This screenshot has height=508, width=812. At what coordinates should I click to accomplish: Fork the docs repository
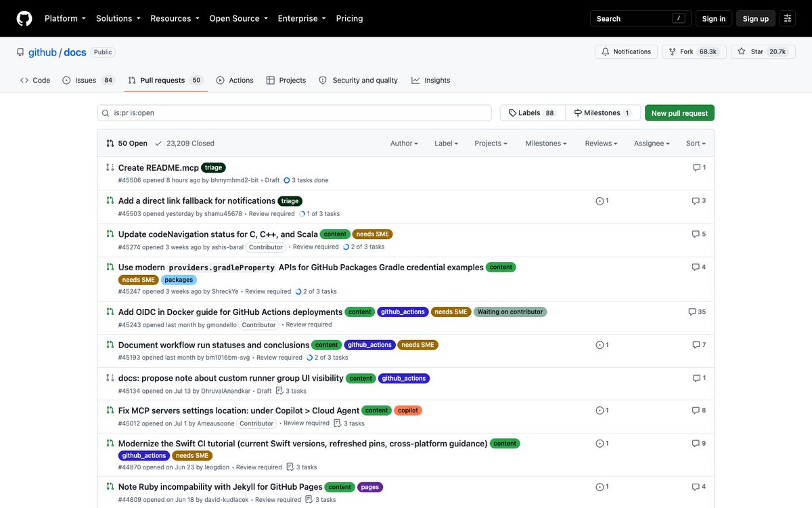point(694,51)
